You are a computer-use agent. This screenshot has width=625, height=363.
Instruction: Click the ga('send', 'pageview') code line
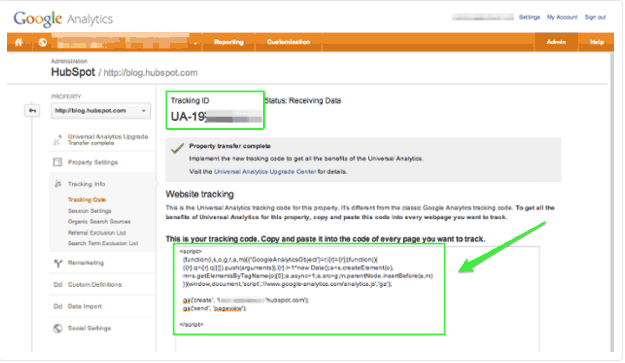214,308
